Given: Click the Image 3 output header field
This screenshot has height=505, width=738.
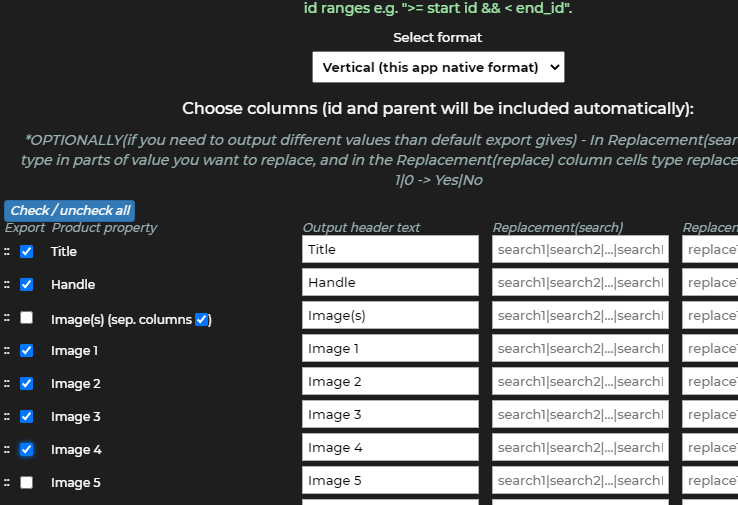Looking at the screenshot, I should 390,414.
